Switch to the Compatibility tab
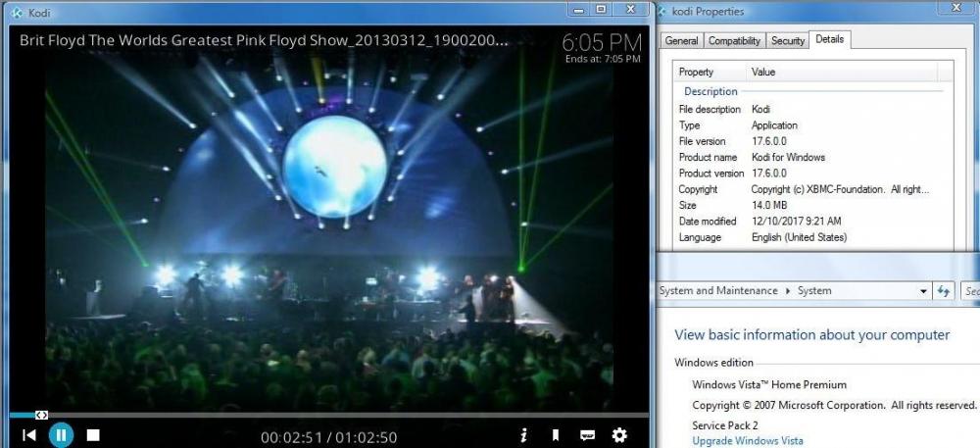Image resolution: width=980 pixels, height=448 pixels. pos(734,41)
